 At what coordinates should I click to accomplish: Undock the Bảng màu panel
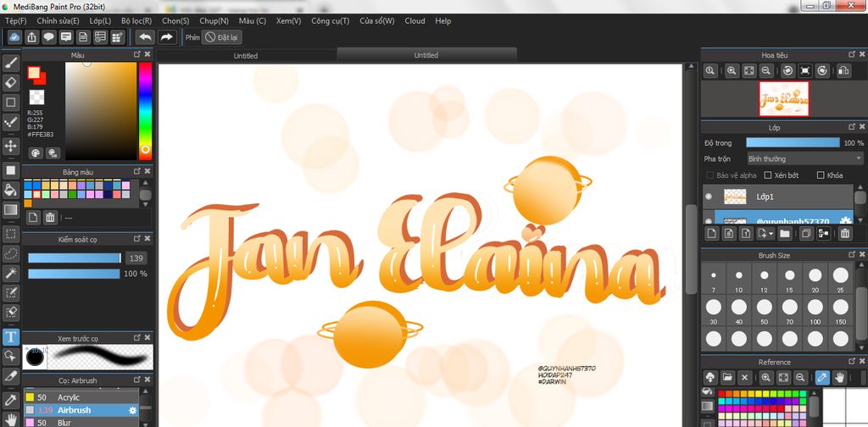(x=136, y=171)
